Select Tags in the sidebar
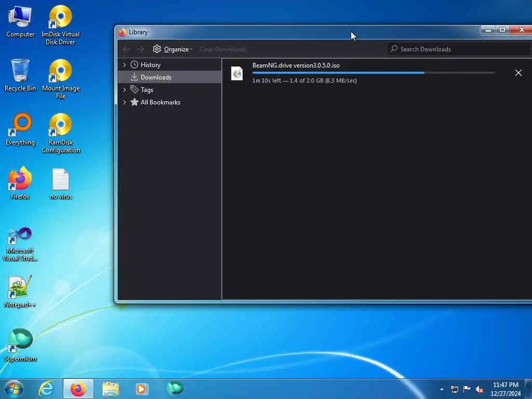This screenshot has width=532, height=399. coord(147,90)
